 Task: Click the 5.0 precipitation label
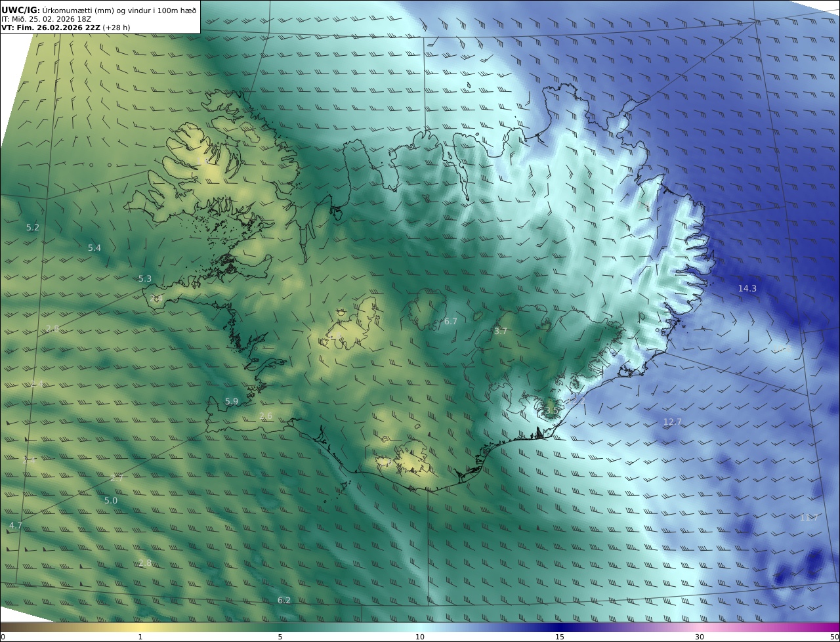pos(111,501)
